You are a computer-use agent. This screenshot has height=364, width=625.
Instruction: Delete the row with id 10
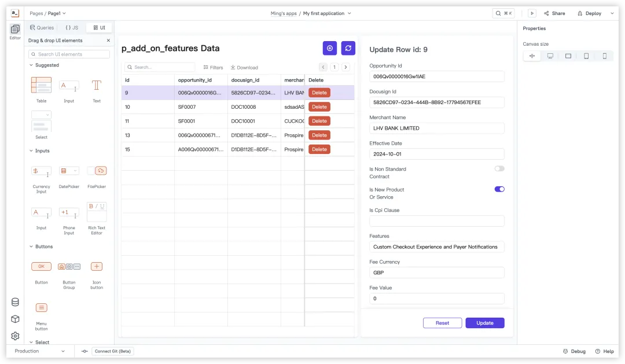(319, 107)
